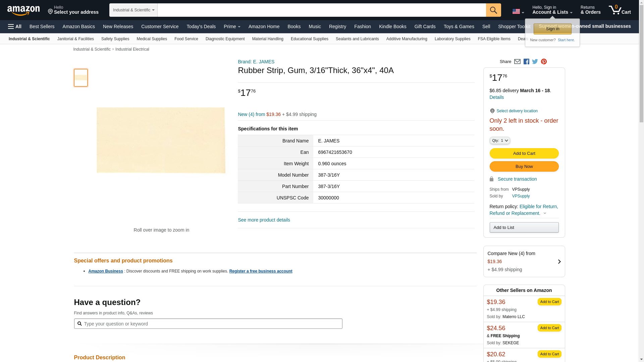
Task: Share product on Twitter
Action: 535,62
